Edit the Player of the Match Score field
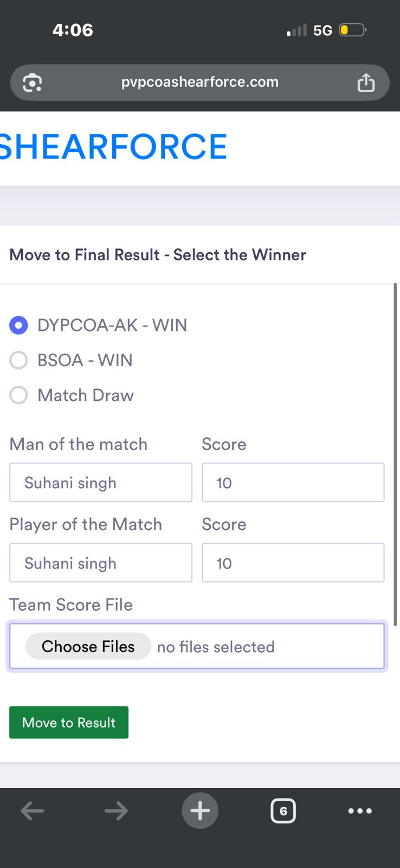 point(293,563)
